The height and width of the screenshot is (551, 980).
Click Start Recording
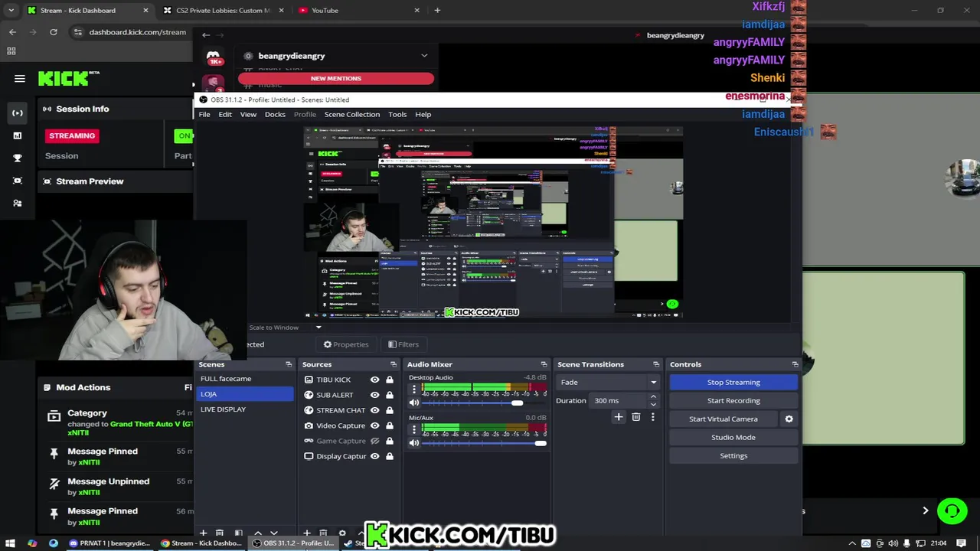(x=733, y=400)
